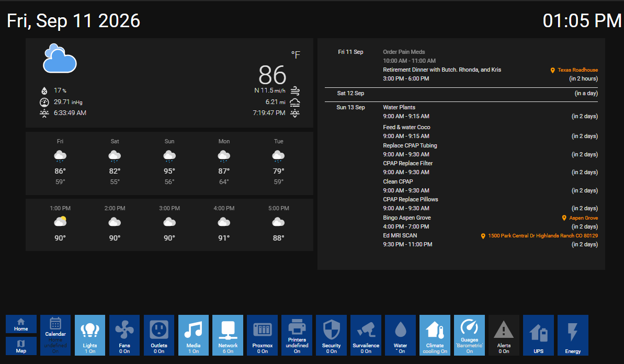Toggle the Fans tile
624x364 pixels.
[124, 335]
